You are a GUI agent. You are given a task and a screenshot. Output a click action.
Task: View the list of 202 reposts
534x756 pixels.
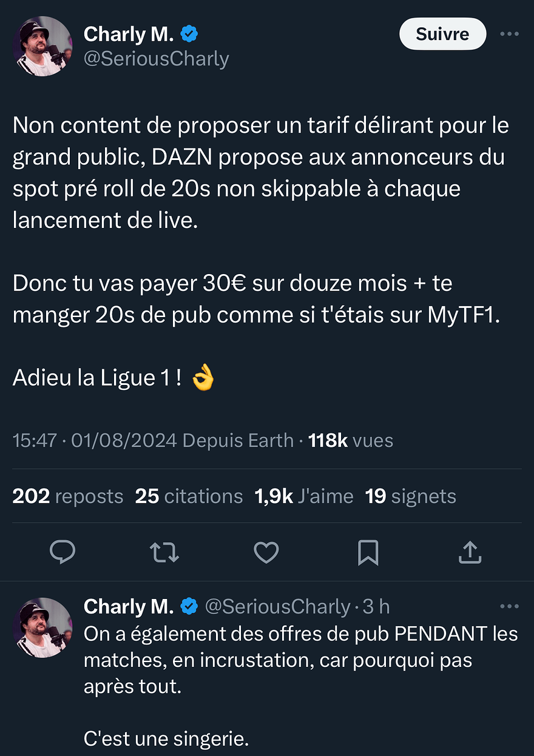click(68, 496)
